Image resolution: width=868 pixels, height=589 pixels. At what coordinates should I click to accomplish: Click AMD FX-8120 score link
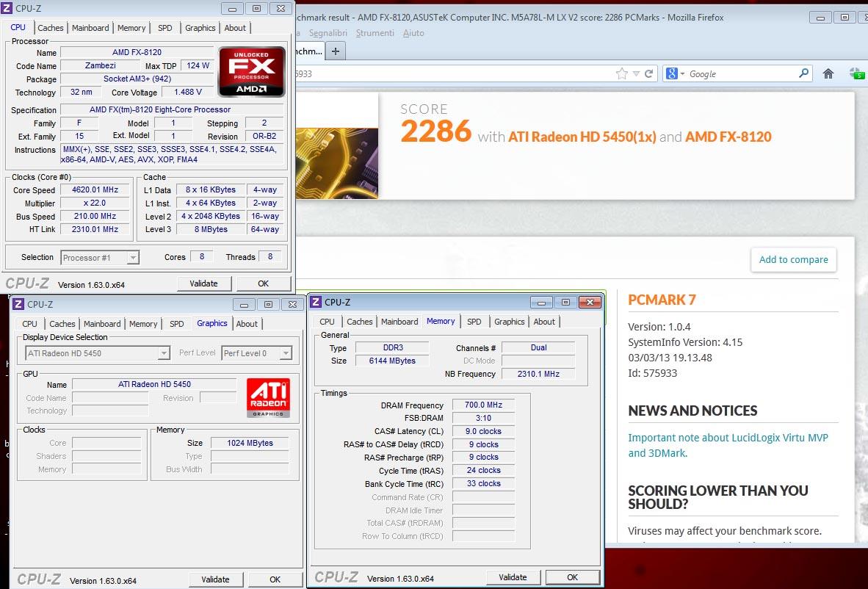click(728, 136)
